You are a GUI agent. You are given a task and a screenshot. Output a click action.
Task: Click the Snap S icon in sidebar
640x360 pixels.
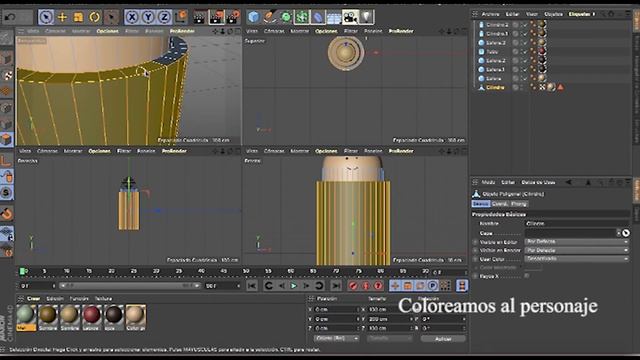pyautogui.click(x=7, y=192)
